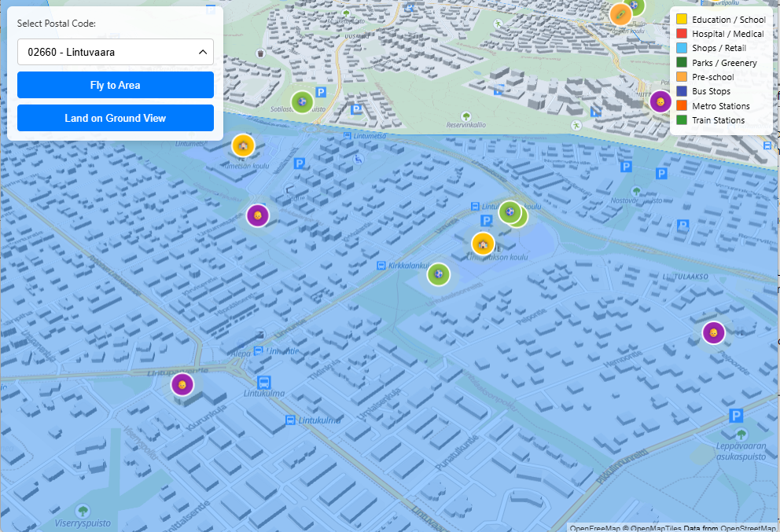Click the Pre-school legend entry

coord(705,77)
